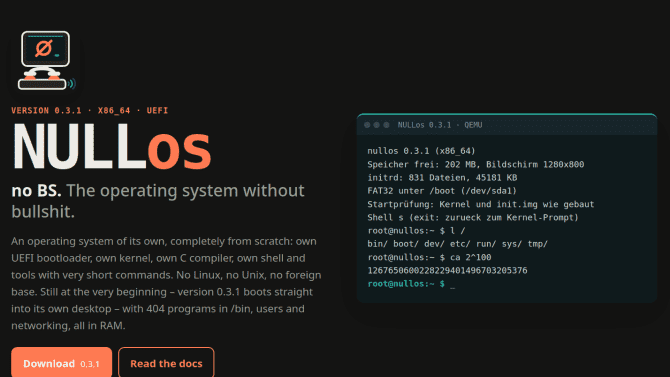Click the description paragraph about own UEFI bootloader
The image size is (670, 377).
(x=166, y=283)
